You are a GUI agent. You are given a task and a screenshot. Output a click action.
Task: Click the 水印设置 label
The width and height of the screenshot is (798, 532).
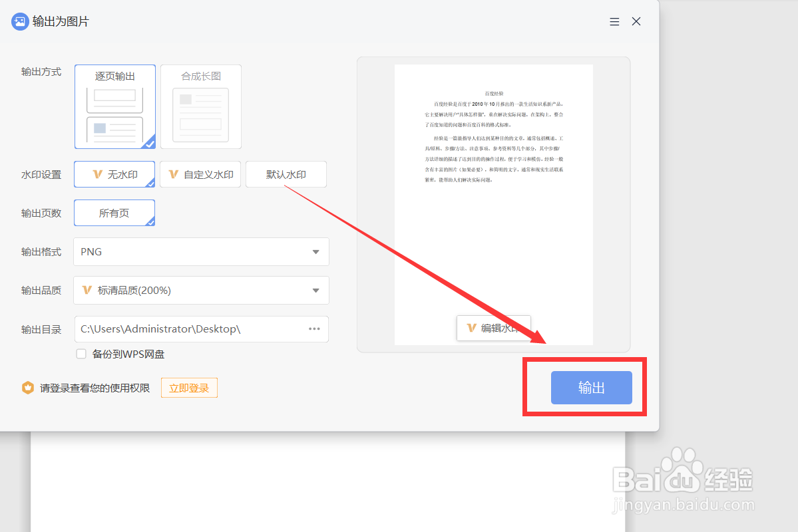click(41, 174)
